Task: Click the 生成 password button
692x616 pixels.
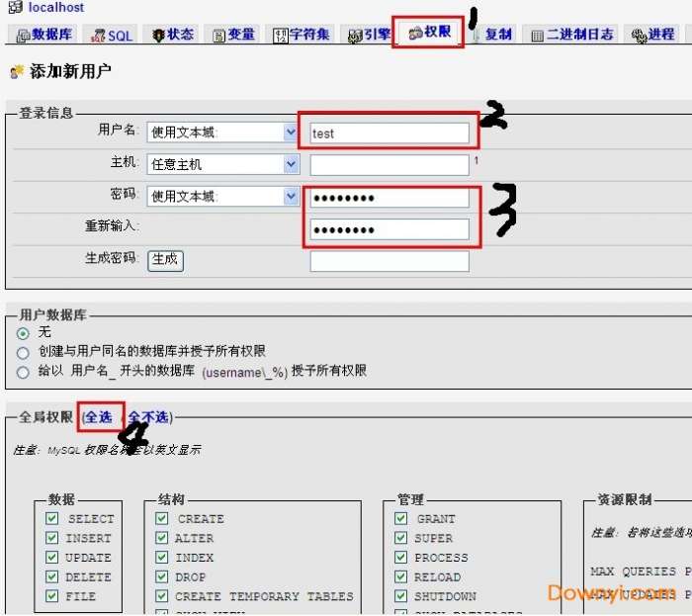Action: point(165,260)
